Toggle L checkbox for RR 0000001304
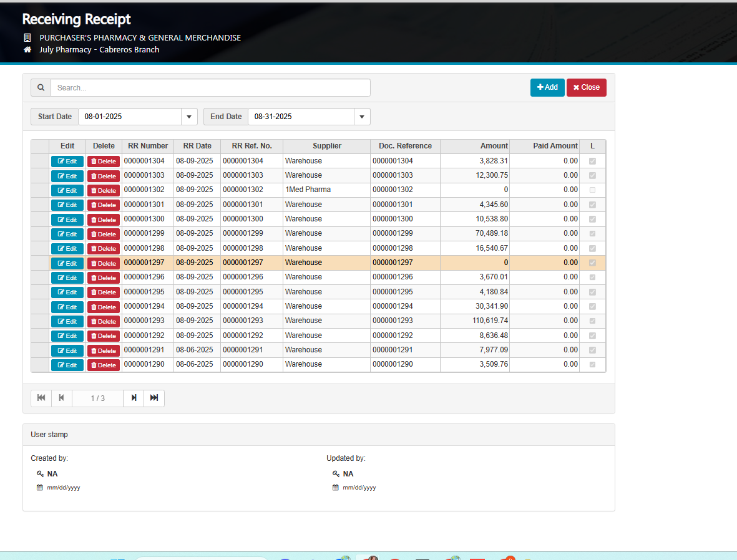 click(592, 161)
